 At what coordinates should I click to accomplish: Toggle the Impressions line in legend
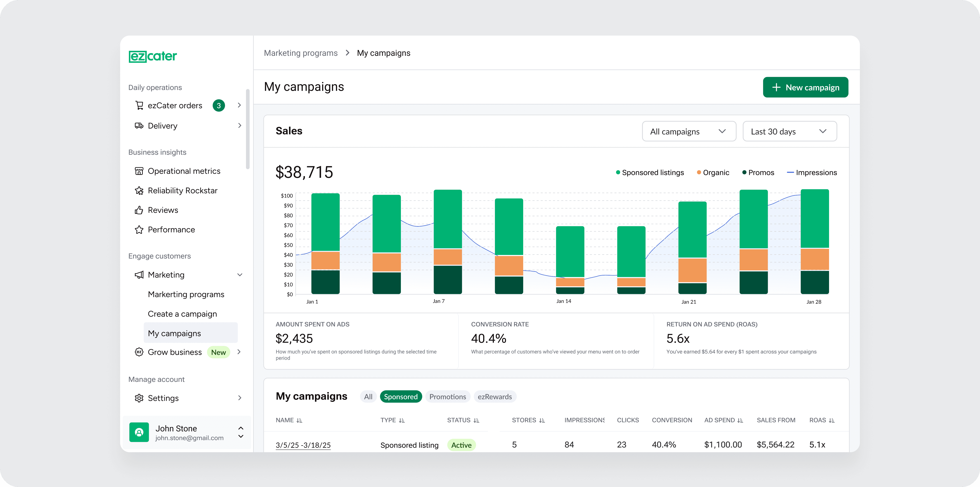[x=811, y=173]
